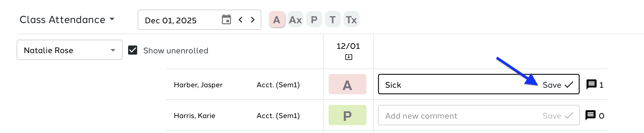
Task: Uncheck the Show unenrolled checkbox
Action: tap(133, 50)
